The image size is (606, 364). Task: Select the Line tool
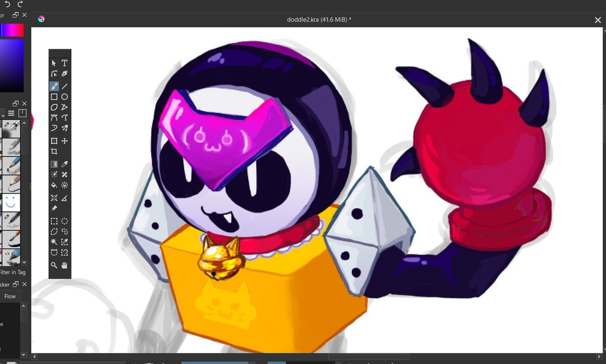tap(65, 86)
